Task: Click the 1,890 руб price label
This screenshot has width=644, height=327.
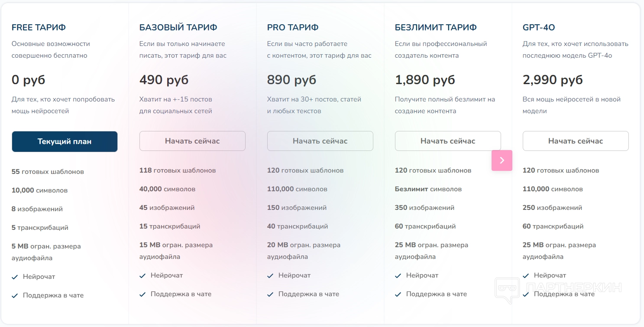Action: 425,80
